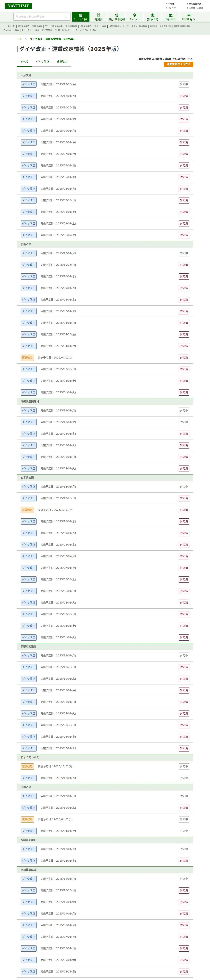Click the ログイン link
This screenshot has height=980, width=210.
coord(172,8)
